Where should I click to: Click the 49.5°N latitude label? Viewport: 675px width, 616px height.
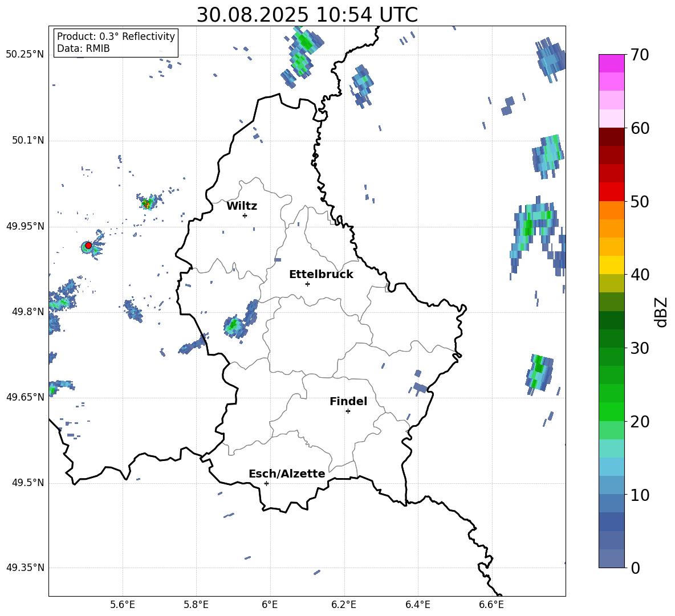point(28,483)
